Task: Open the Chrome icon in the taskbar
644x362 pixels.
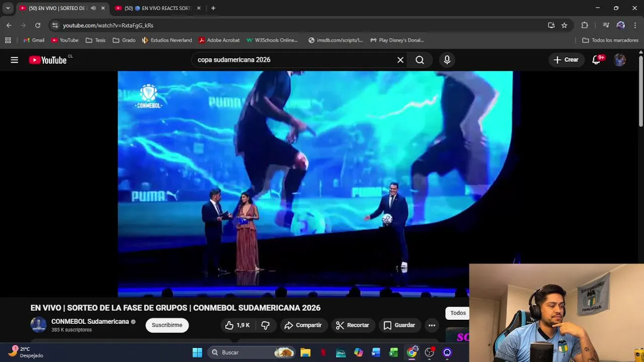Action: click(412, 352)
